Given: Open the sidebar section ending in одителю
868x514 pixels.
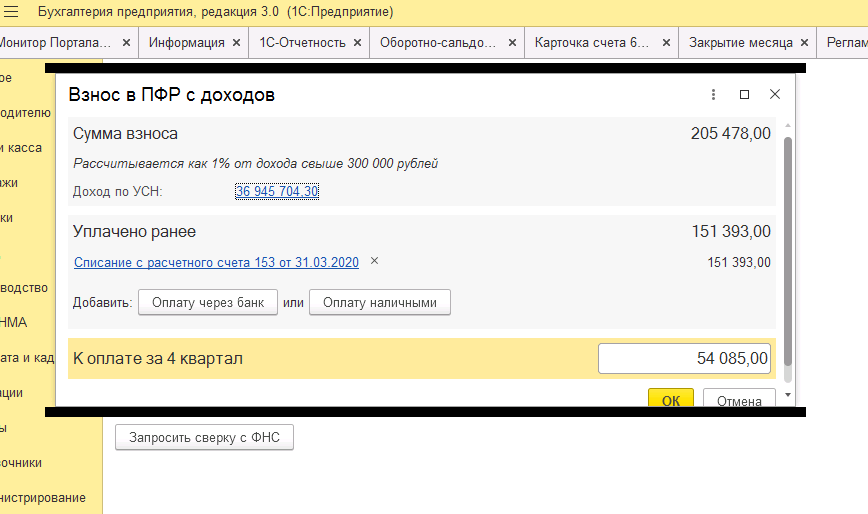Looking at the screenshot, I should (25, 113).
